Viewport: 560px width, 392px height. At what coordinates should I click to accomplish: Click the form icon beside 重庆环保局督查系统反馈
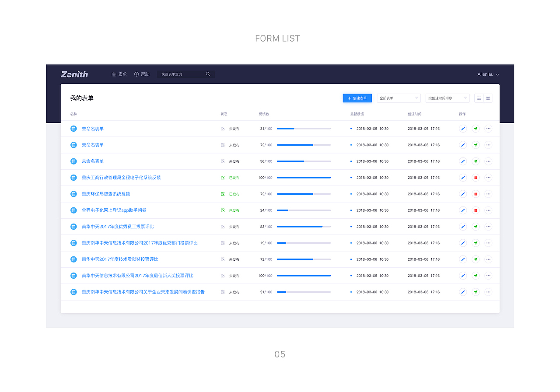pos(73,194)
